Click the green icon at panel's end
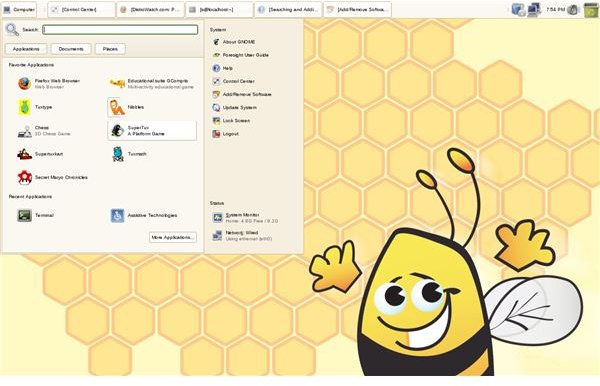Screen dimensions: 600x386 click(x=591, y=10)
